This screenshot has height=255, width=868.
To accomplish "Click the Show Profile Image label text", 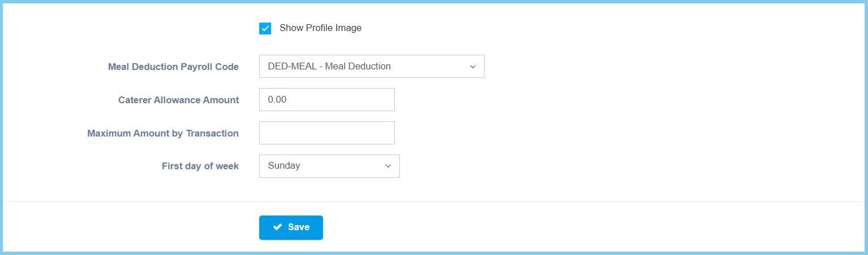I will [x=320, y=28].
